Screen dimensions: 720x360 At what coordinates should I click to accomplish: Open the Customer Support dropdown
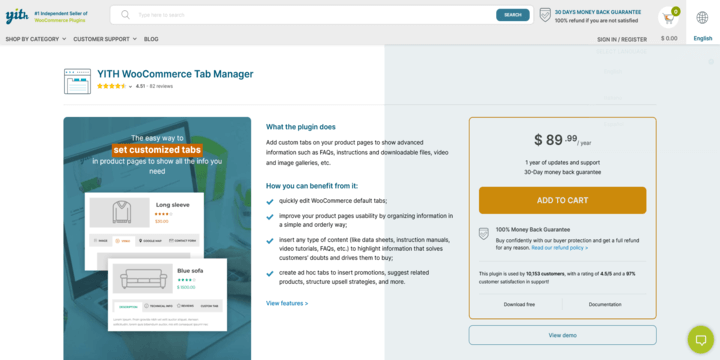point(105,39)
